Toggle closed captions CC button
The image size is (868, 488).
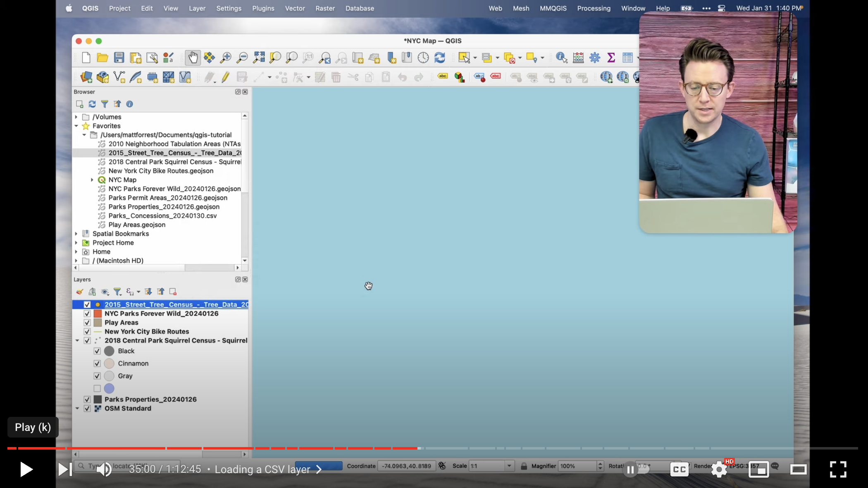coord(679,469)
